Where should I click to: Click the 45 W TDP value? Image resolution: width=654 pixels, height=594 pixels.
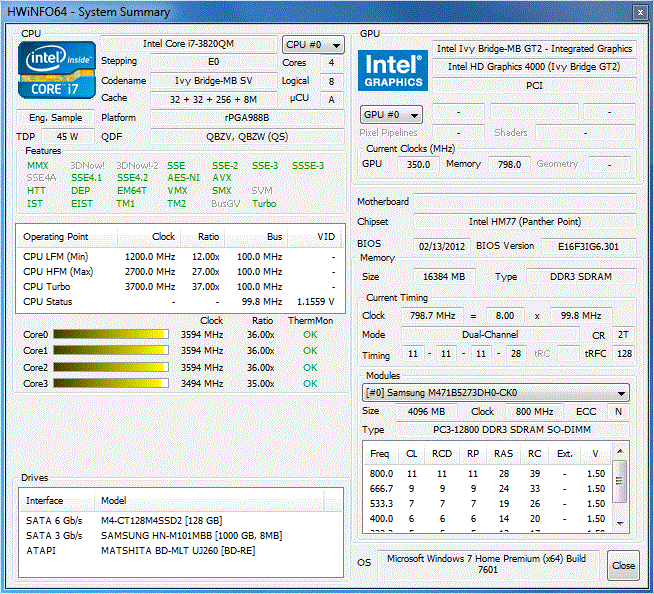68,136
